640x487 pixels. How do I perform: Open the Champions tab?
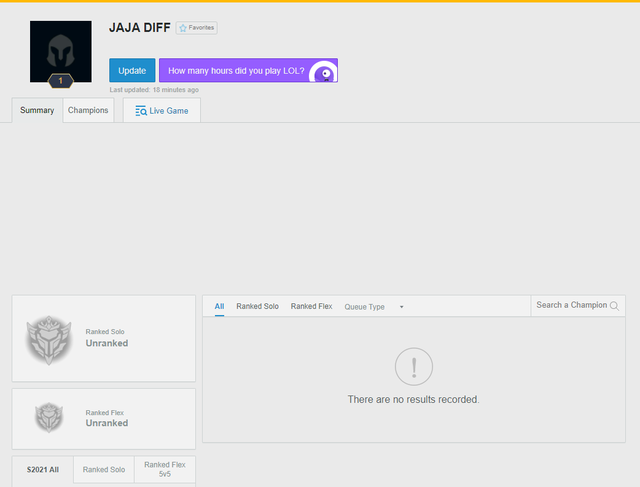click(88, 110)
